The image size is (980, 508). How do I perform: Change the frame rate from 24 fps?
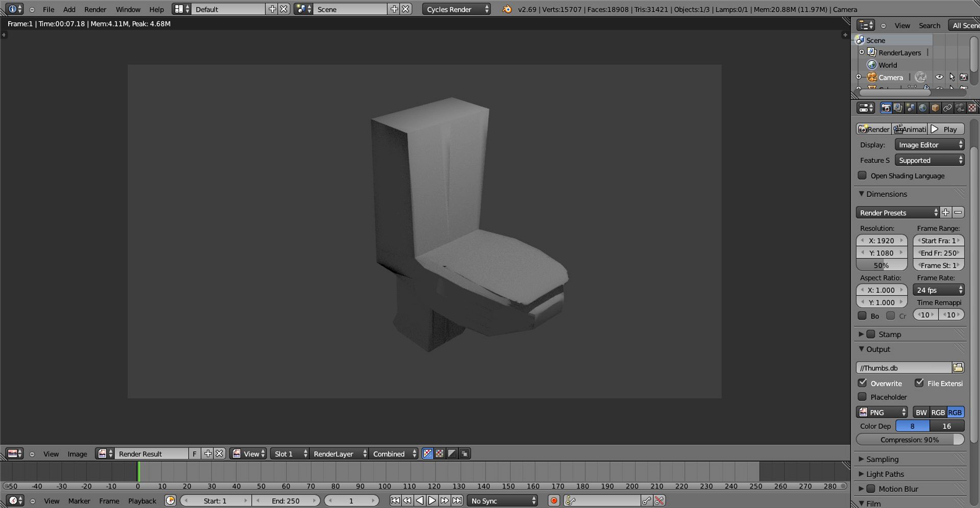[938, 290]
